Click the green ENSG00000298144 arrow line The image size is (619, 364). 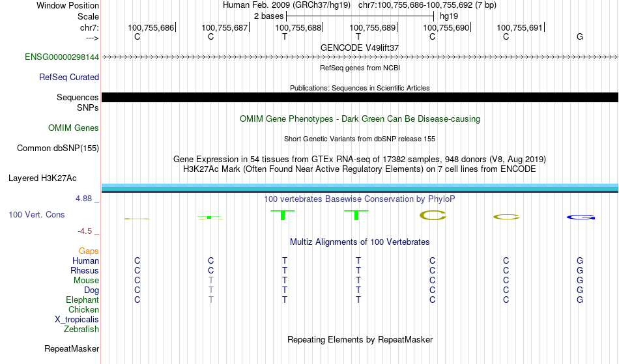coord(360,57)
